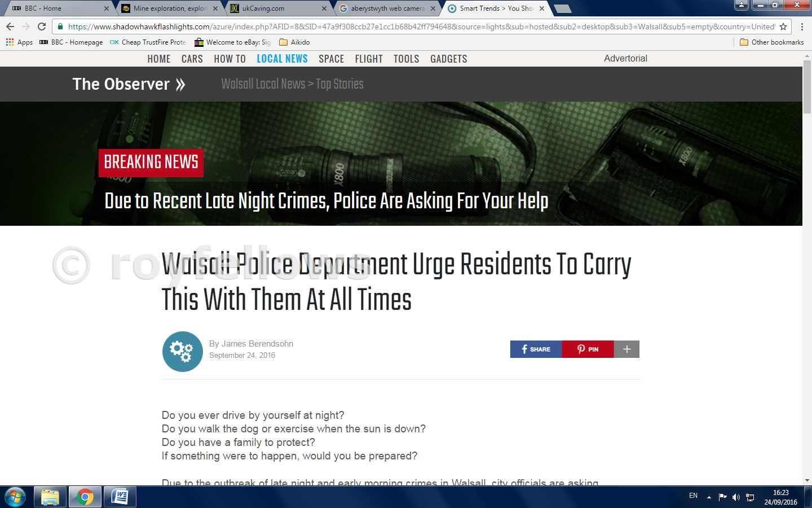
Task: Open File Explorer from the taskbar
Action: click(50, 497)
